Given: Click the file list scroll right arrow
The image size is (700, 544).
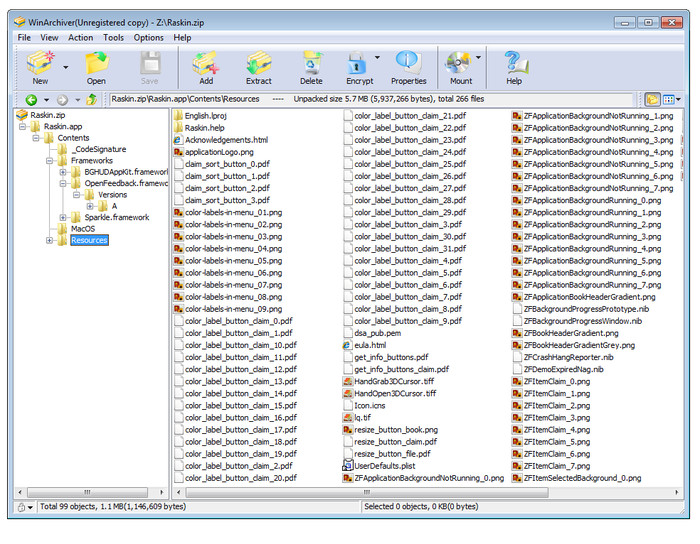Looking at the screenshot, I should 677,492.
